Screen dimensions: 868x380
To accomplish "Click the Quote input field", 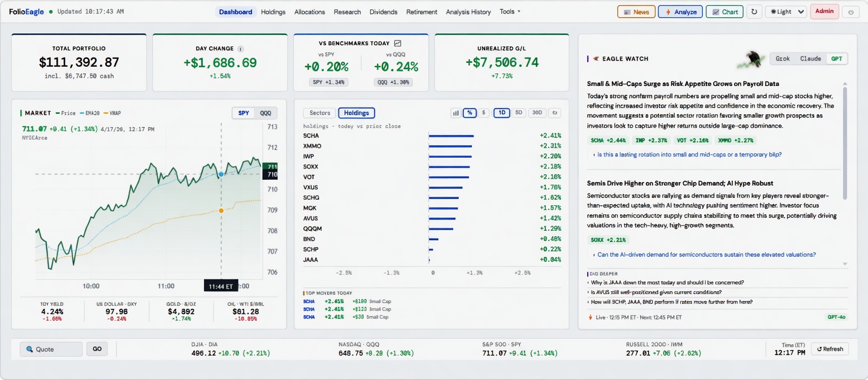I will [x=51, y=349].
